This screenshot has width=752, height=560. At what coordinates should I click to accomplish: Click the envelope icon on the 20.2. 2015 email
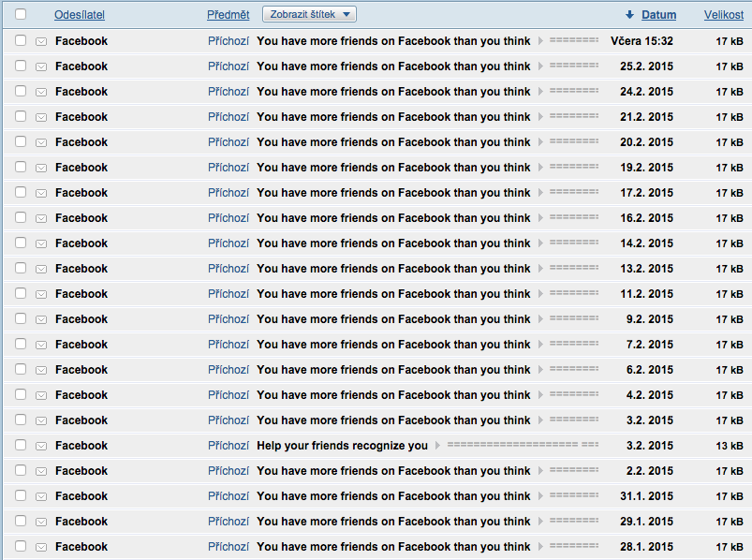pyautogui.click(x=41, y=142)
